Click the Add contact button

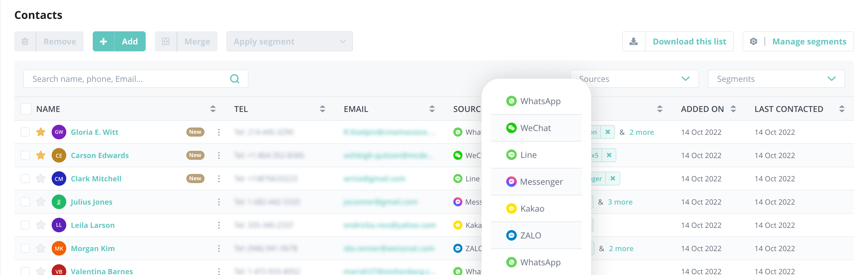pyautogui.click(x=119, y=41)
